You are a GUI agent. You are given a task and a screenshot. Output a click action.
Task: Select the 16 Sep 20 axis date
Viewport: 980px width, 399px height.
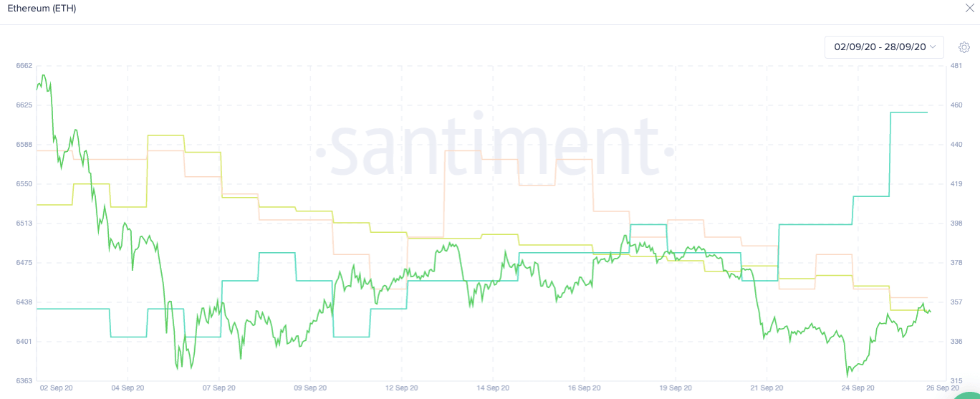[584, 388]
